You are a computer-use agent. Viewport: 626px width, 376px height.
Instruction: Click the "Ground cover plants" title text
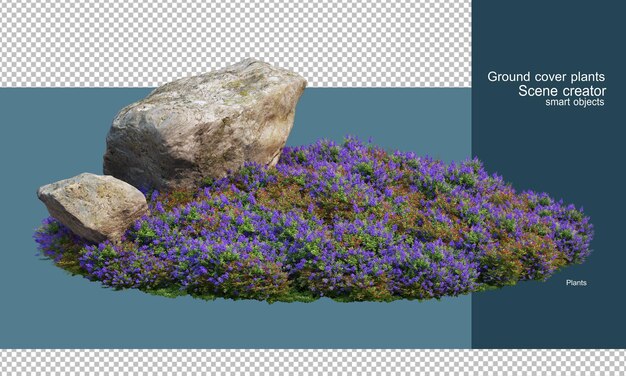point(546,77)
